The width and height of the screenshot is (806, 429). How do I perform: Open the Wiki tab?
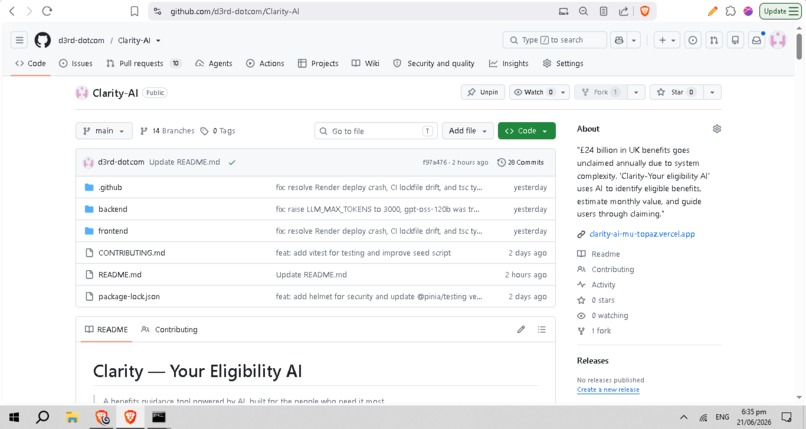click(x=365, y=64)
